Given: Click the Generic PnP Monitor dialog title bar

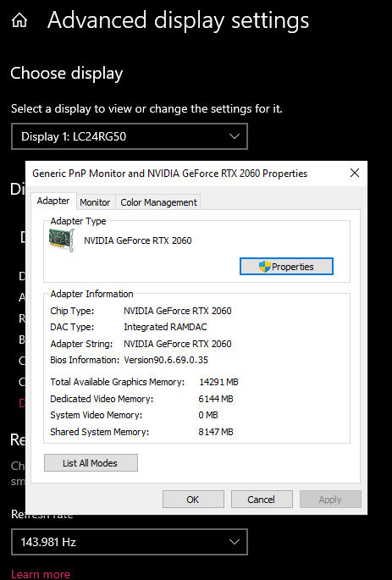Looking at the screenshot, I should (170, 173).
